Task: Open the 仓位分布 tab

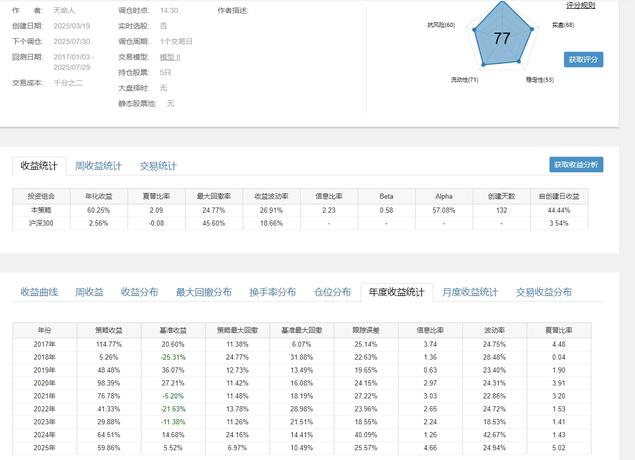Action: click(x=332, y=292)
